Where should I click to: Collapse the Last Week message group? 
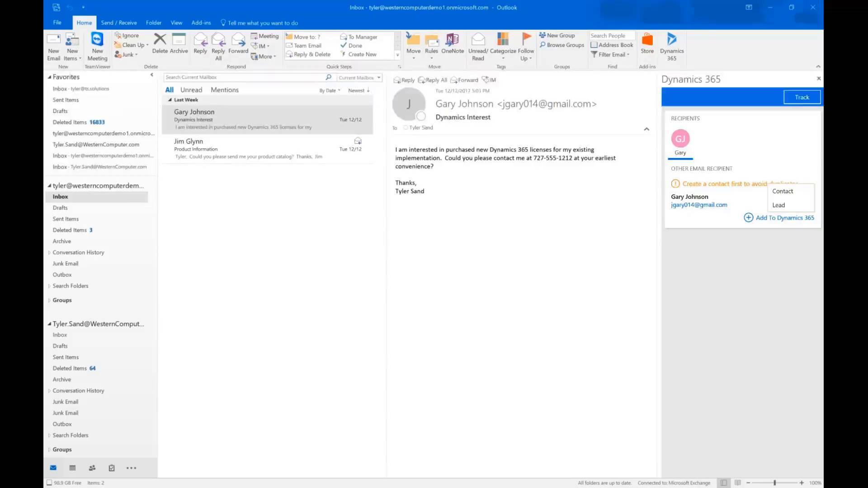[x=170, y=99]
